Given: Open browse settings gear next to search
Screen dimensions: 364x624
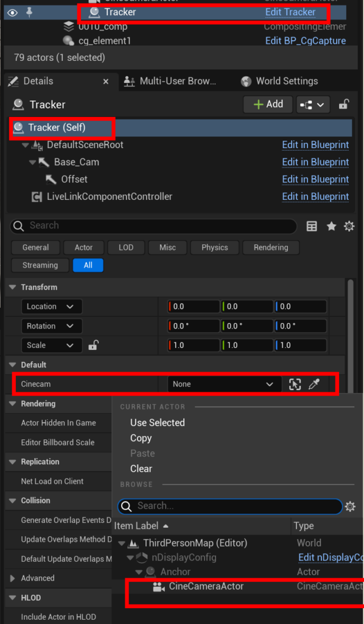Looking at the screenshot, I should pyautogui.click(x=350, y=506).
